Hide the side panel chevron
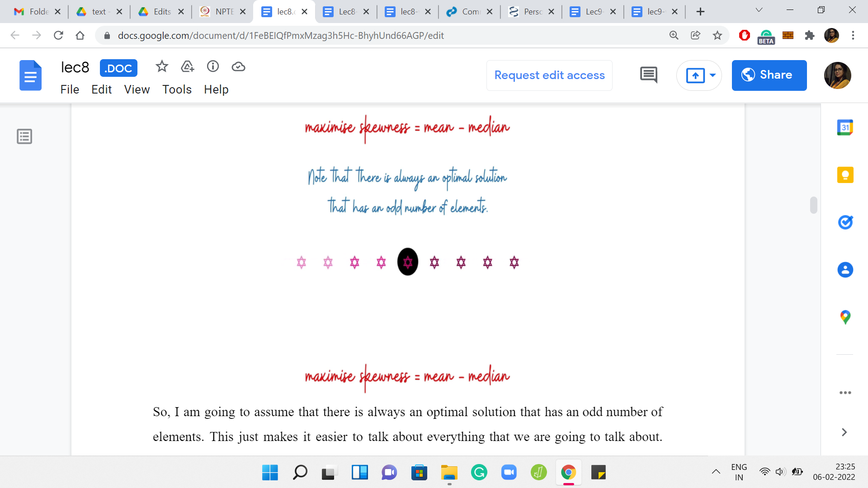Viewport: 868px width, 488px height. [844, 432]
